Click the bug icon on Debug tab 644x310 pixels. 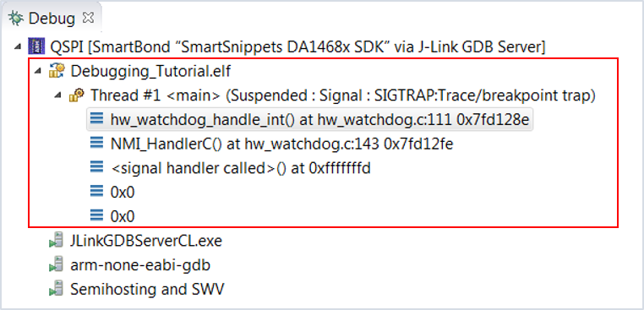[x=15, y=18]
